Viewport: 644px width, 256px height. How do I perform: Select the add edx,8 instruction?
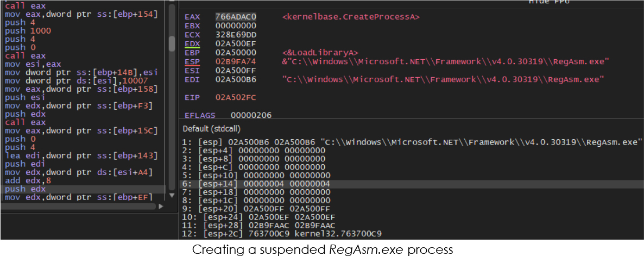28,181
